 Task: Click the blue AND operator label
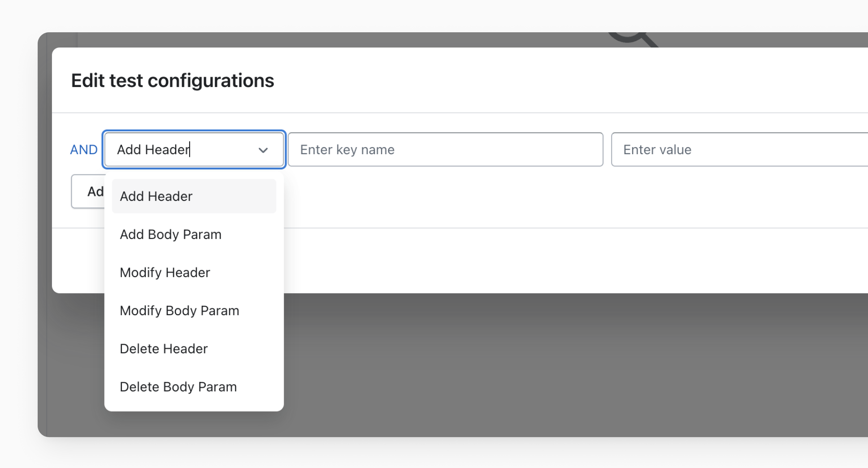tap(84, 150)
